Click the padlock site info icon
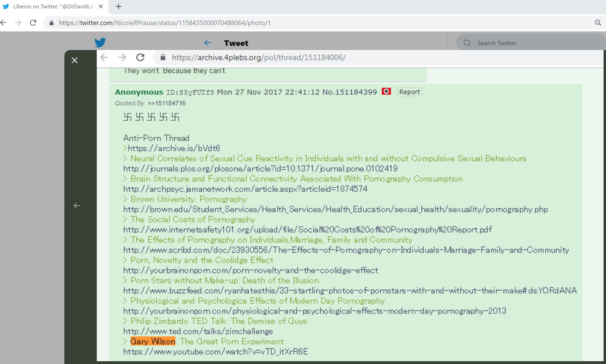Image resolution: width=606 pixels, height=364 pixels. [x=51, y=23]
